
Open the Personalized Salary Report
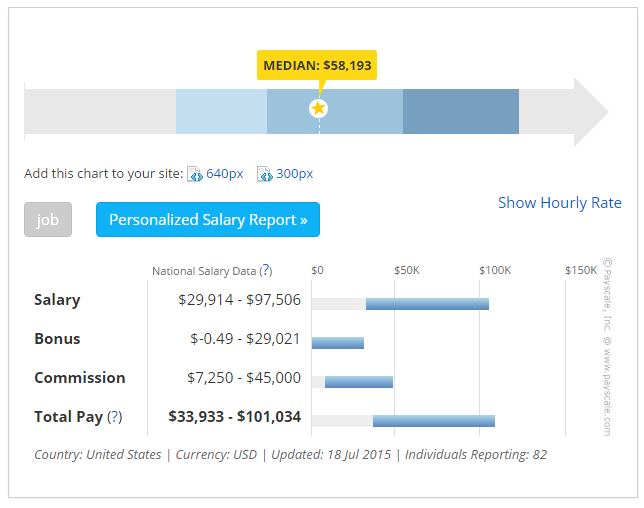pyautogui.click(x=208, y=219)
